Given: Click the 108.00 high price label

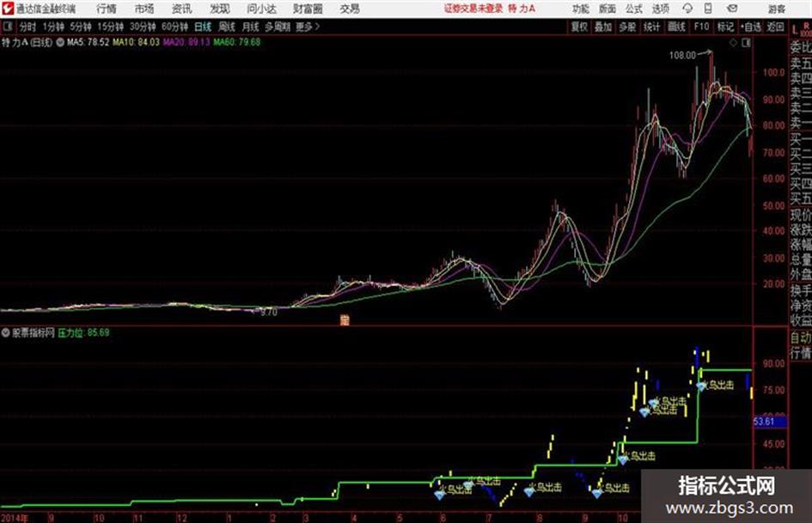Looking at the screenshot, I should [x=682, y=56].
